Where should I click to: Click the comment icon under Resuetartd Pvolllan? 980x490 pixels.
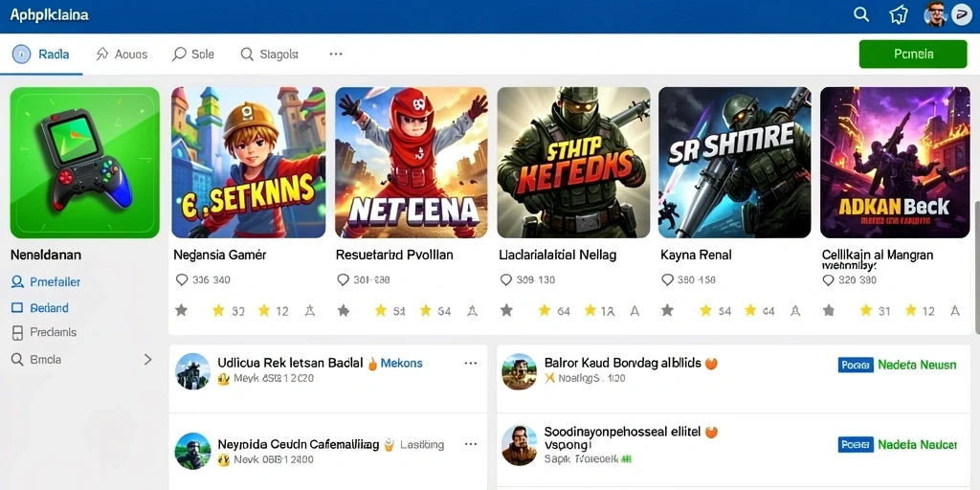(x=344, y=279)
